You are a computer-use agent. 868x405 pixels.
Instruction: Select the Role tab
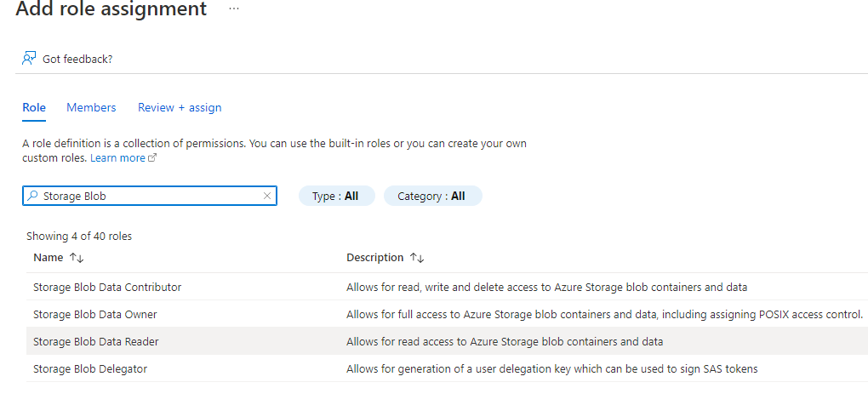point(34,107)
